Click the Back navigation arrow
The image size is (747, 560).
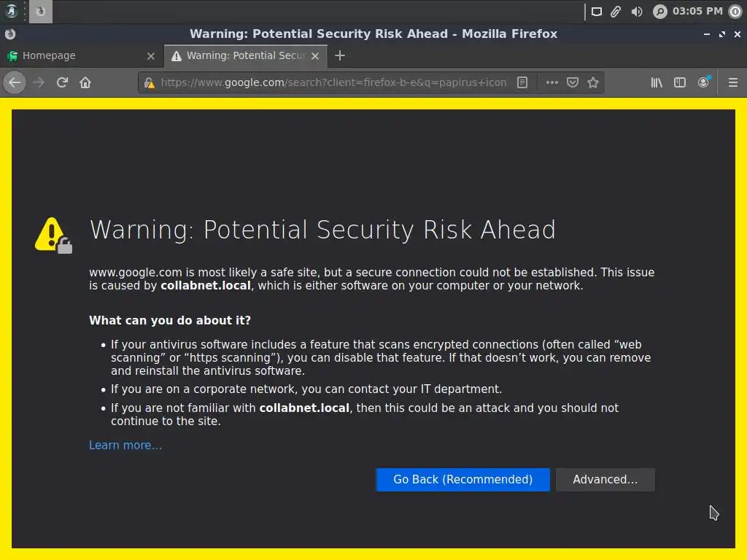[15, 82]
